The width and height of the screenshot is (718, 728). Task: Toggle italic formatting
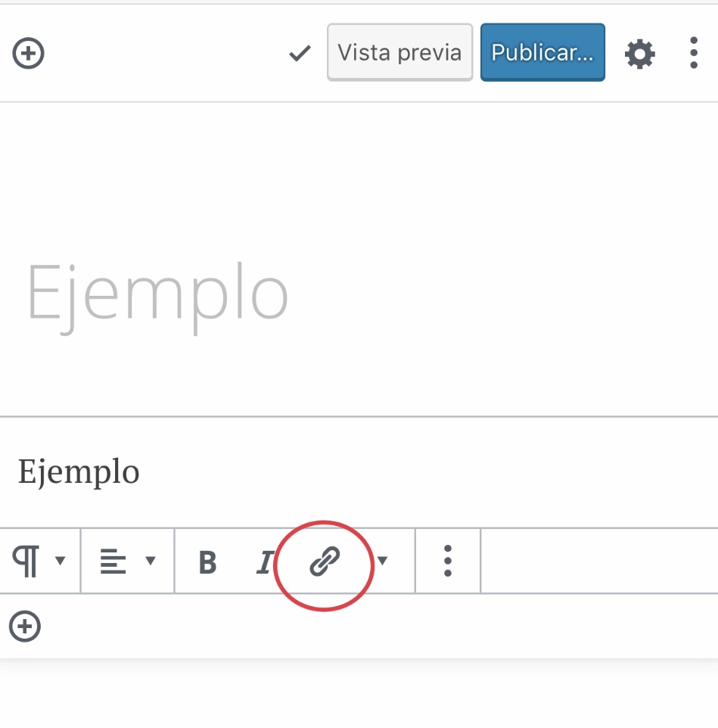click(264, 562)
